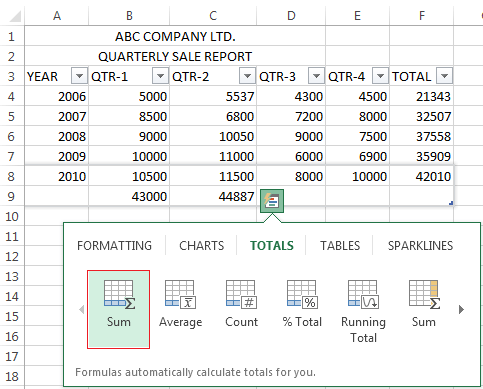The width and height of the screenshot is (483, 389).
Task: Select the TOTALS tab
Action: point(272,246)
